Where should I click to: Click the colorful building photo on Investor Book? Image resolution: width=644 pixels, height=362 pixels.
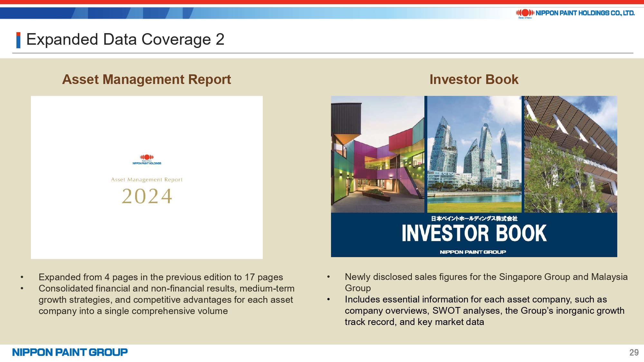(x=378, y=154)
